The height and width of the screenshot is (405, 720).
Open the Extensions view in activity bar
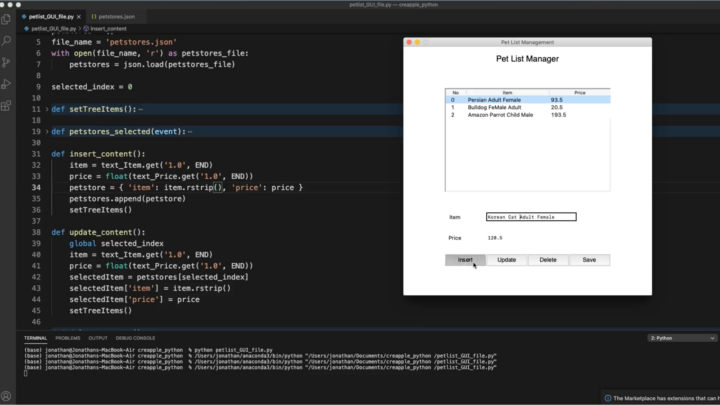click(x=6, y=106)
